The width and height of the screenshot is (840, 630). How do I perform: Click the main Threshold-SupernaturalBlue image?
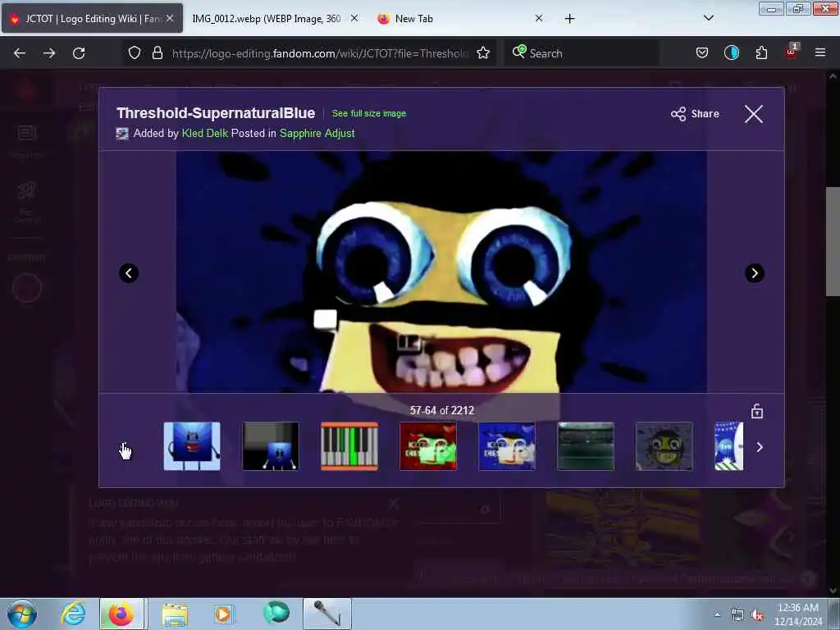click(x=441, y=272)
